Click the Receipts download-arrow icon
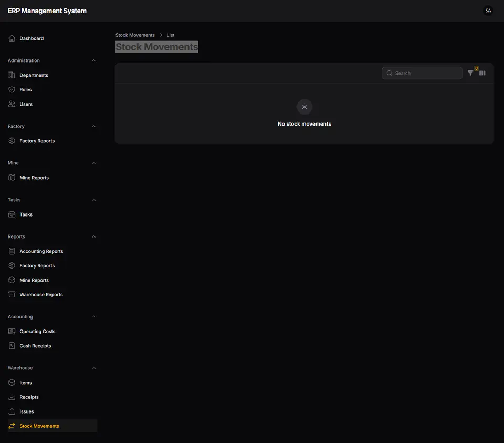This screenshot has width=504, height=443. coord(12,397)
